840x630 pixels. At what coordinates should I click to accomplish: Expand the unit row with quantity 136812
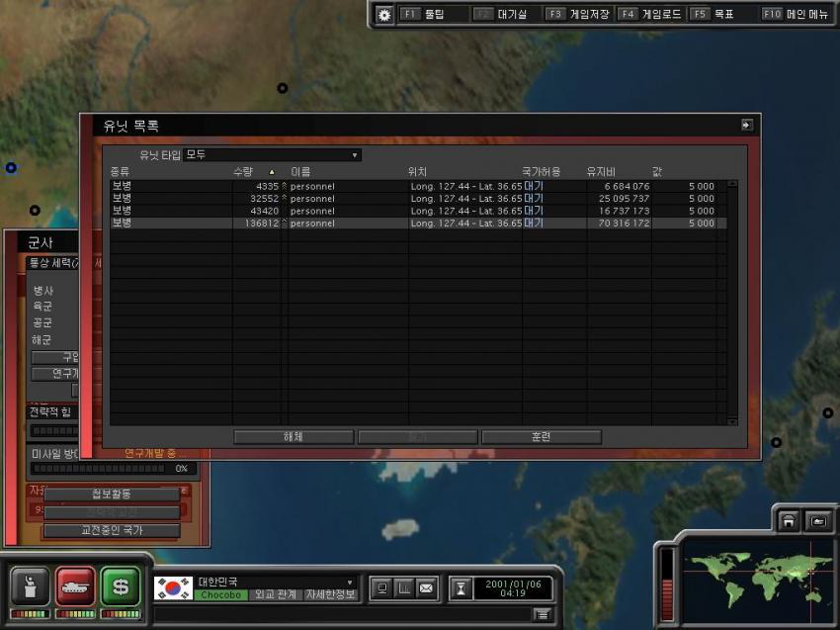(285, 224)
